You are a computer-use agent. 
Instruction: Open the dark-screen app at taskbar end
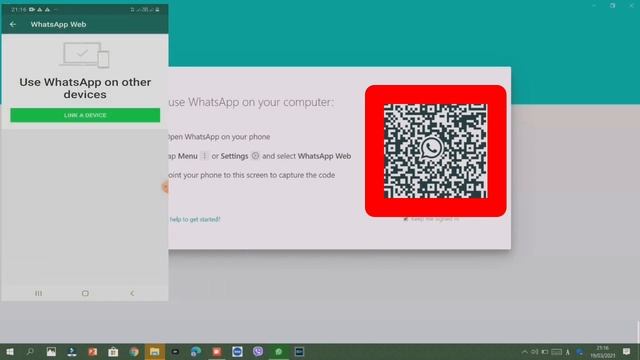(299, 352)
